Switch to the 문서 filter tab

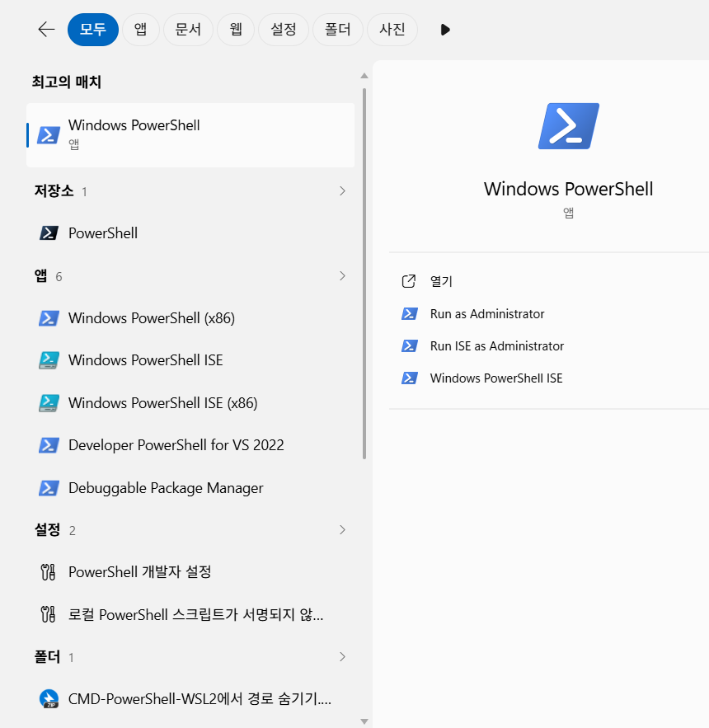click(x=188, y=30)
